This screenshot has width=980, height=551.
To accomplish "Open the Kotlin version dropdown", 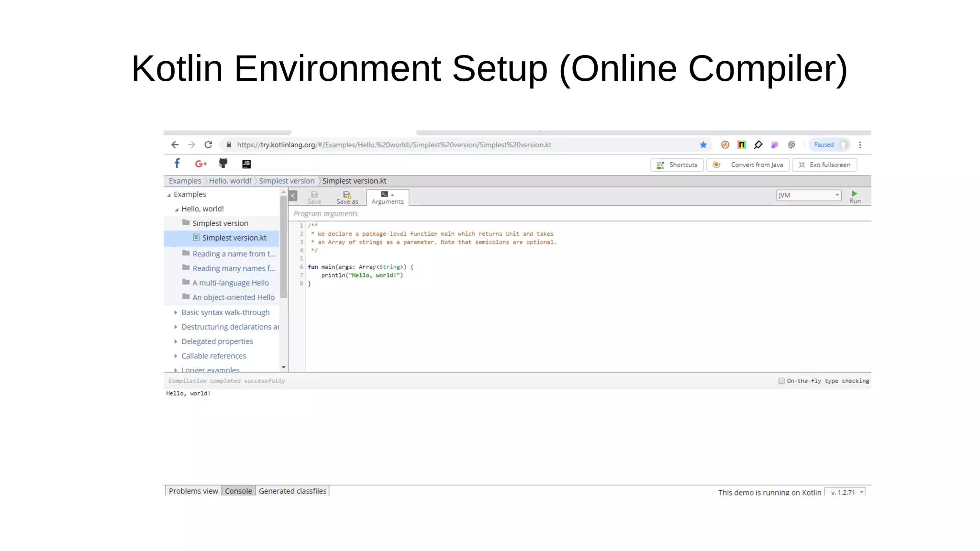I will [x=846, y=492].
